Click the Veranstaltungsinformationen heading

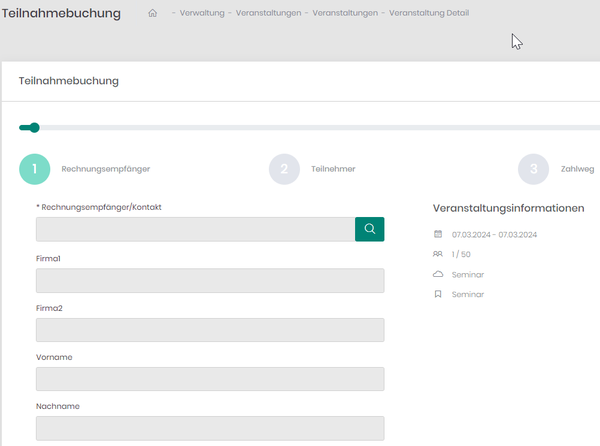pos(508,208)
